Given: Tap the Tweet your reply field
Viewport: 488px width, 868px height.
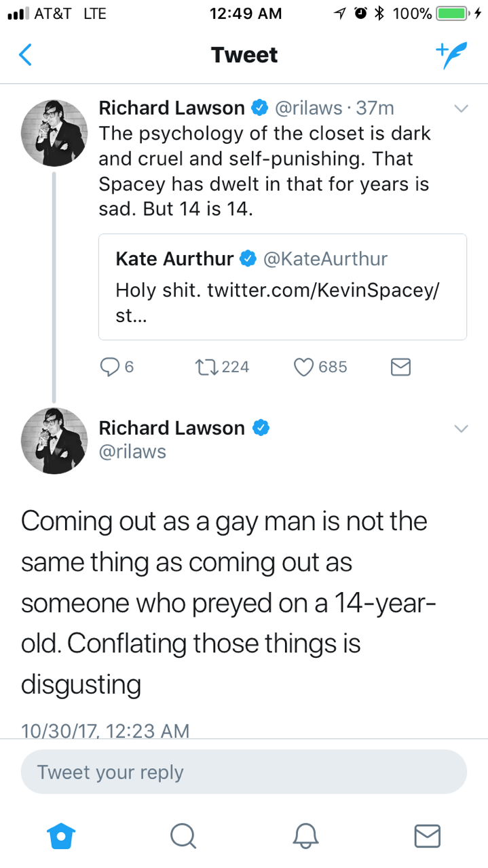Looking at the screenshot, I should click(x=244, y=772).
